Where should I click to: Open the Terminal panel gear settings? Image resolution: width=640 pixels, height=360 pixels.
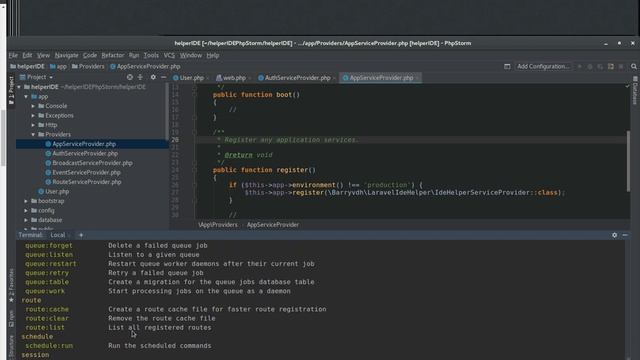coord(614,235)
